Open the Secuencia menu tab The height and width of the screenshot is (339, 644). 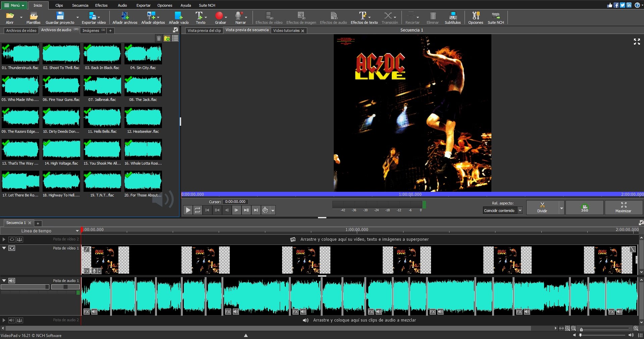(80, 5)
